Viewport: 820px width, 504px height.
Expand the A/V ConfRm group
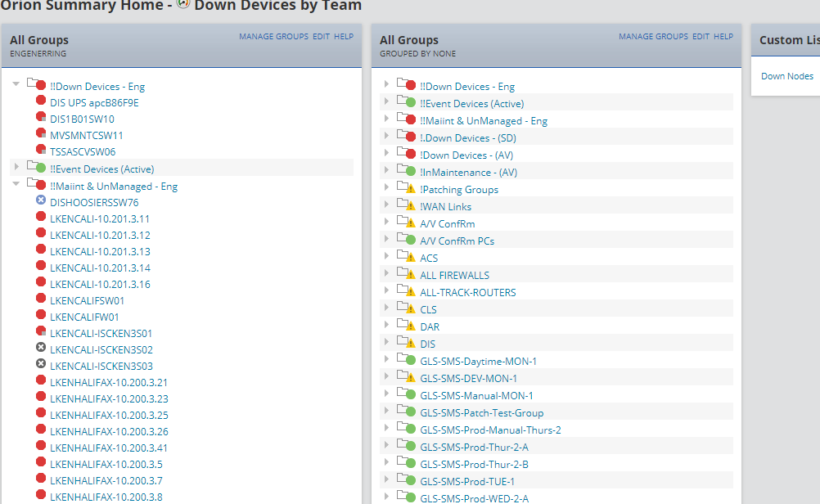point(386,221)
